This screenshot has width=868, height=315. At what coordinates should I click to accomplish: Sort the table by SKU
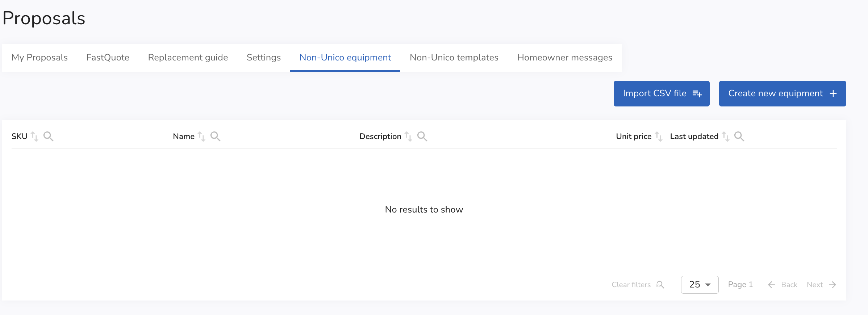click(x=34, y=136)
